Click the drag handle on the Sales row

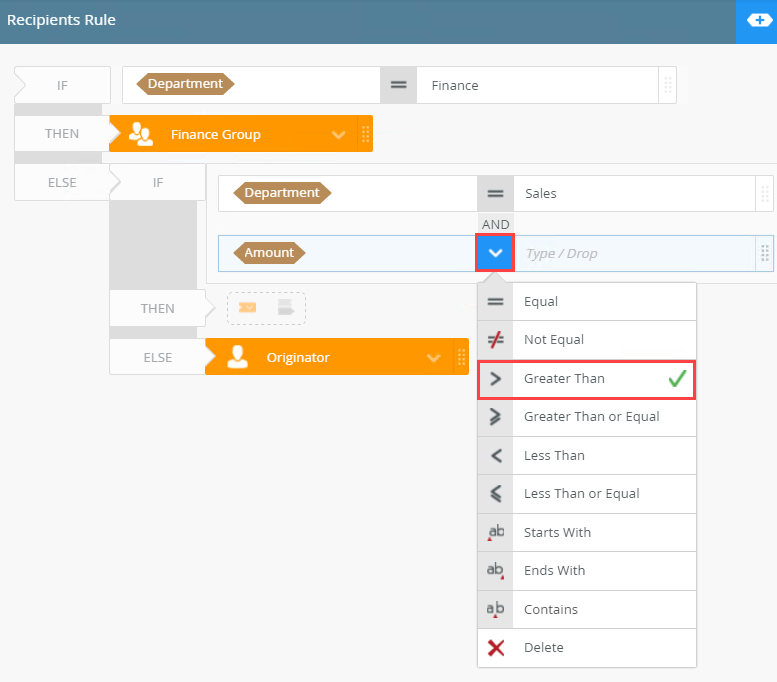[765, 193]
